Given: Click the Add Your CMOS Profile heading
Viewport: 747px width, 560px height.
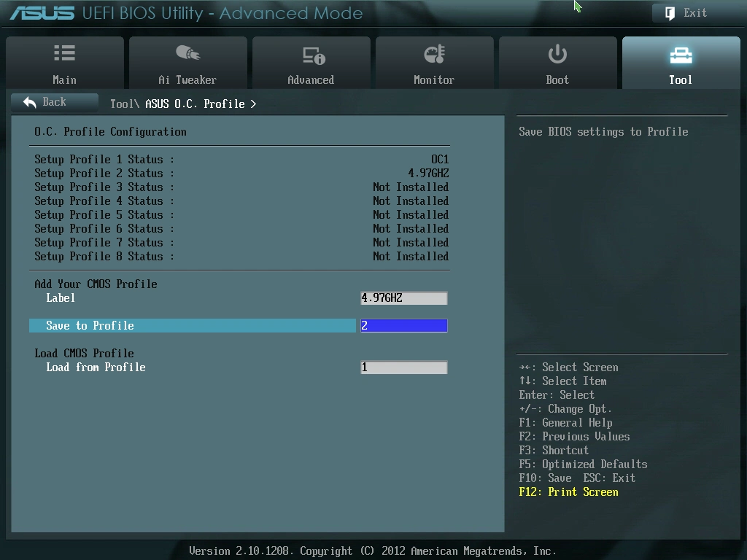Looking at the screenshot, I should 96,284.
